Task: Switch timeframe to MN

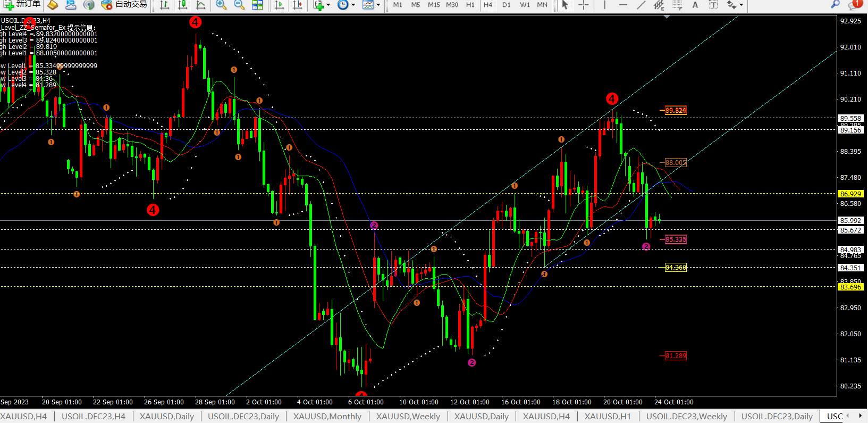Action: point(542,5)
